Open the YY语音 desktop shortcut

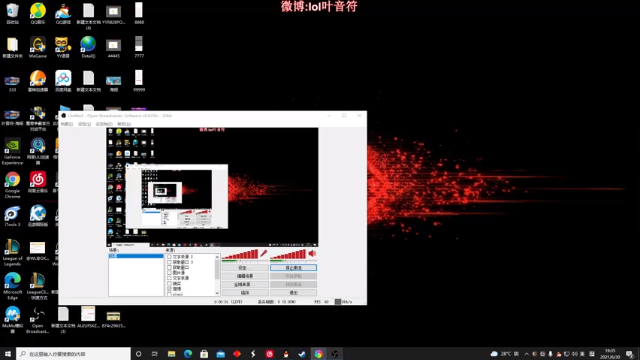63,47
